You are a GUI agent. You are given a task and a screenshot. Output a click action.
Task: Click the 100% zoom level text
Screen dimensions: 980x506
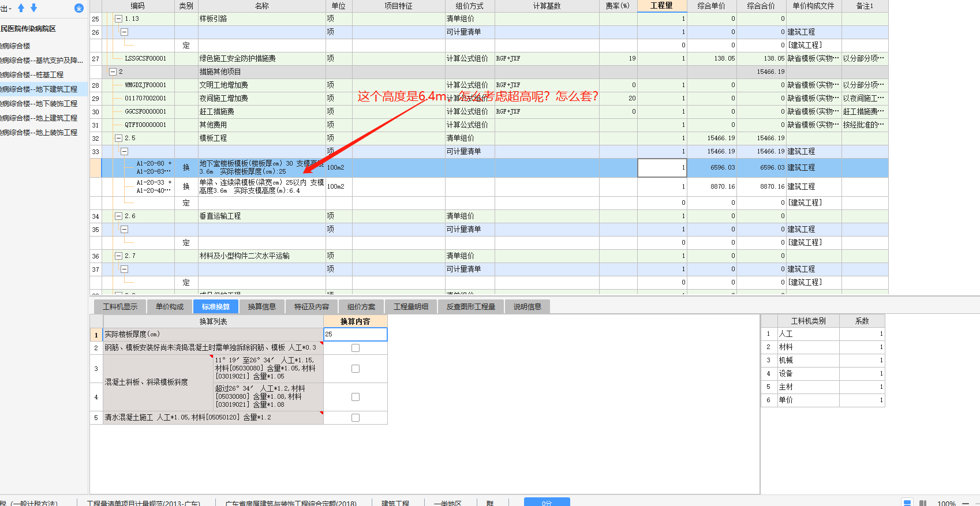(947, 503)
